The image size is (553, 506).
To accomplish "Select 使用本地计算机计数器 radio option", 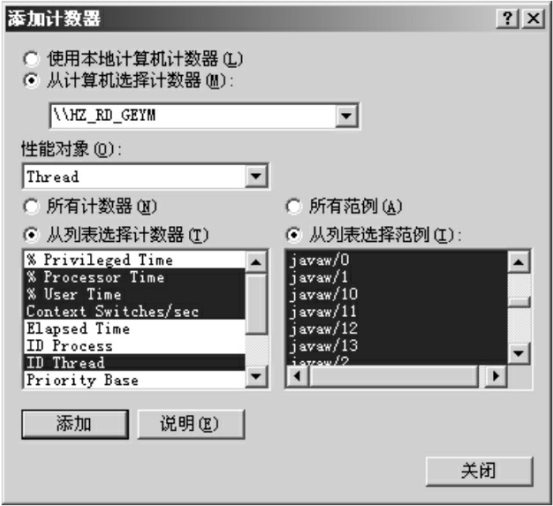I will (31, 59).
